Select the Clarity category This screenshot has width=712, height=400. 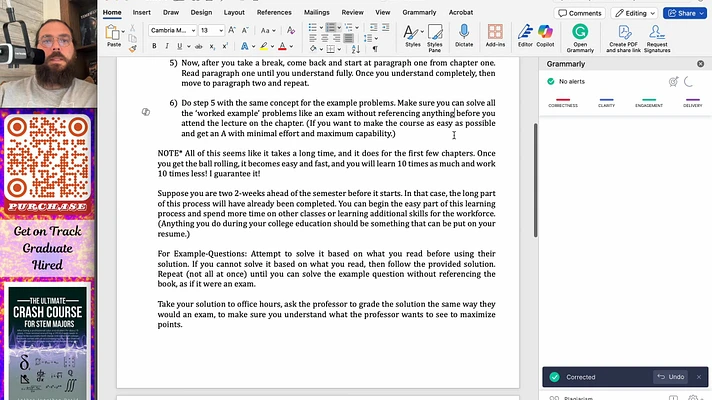(606, 103)
